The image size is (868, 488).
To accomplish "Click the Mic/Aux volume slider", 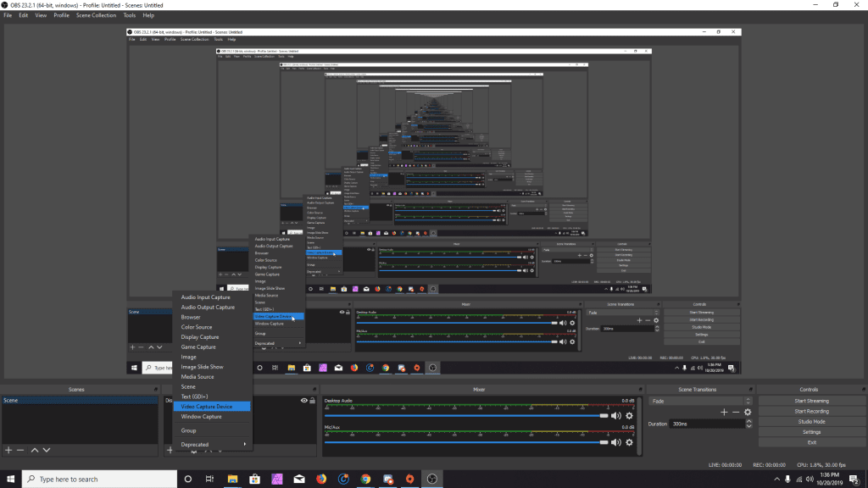I will 466,442.
